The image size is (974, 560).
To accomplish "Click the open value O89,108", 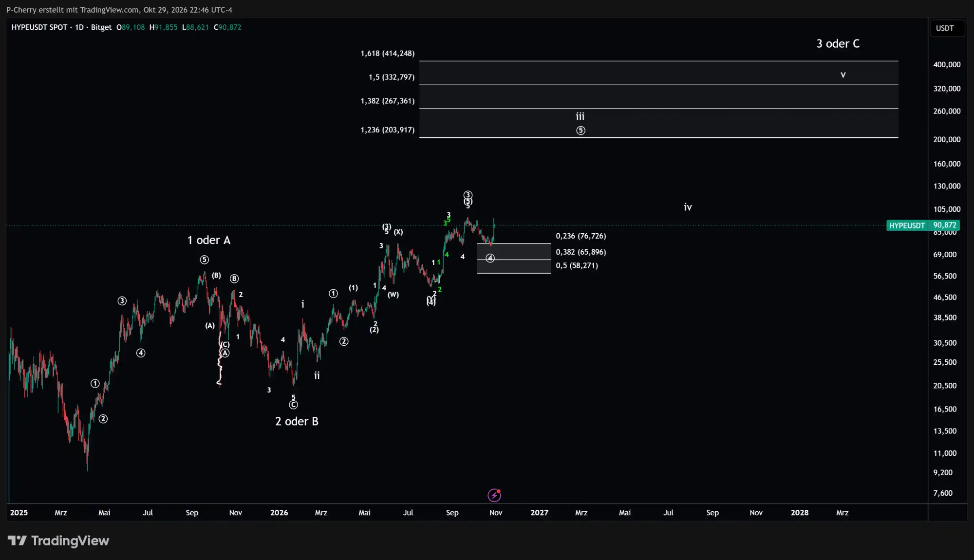I will pyautogui.click(x=131, y=27).
